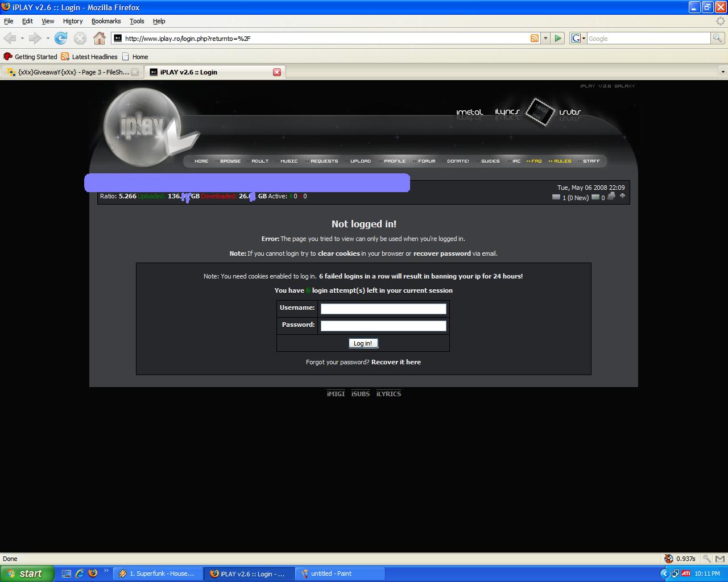Click the iLYRICS footer link
Viewport: 728px width, 582px height.
point(388,394)
